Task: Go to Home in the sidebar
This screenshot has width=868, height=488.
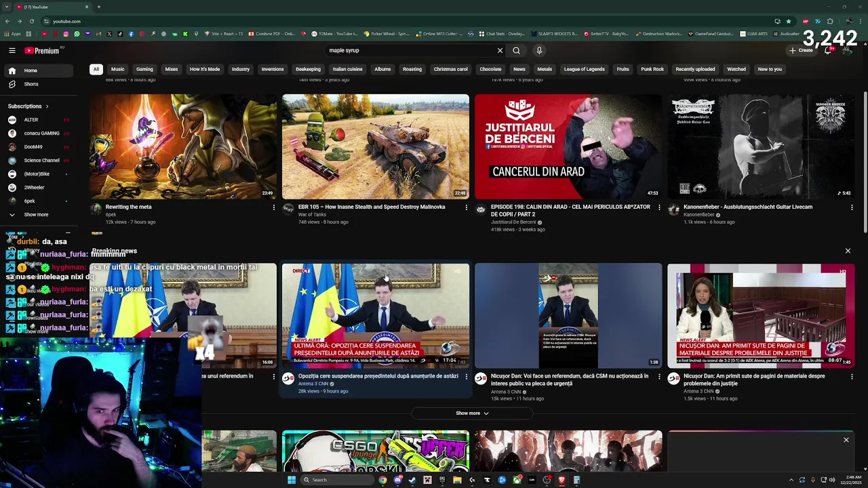Action: click(39, 70)
